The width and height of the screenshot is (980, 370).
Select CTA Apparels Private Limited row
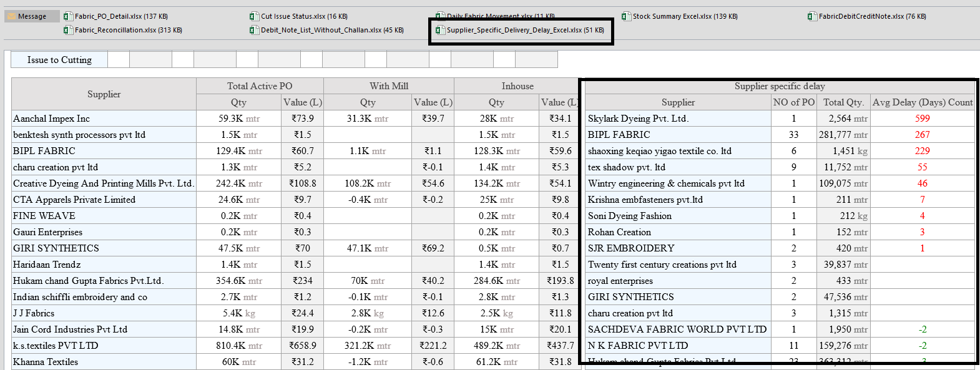(x=104, y=200)
